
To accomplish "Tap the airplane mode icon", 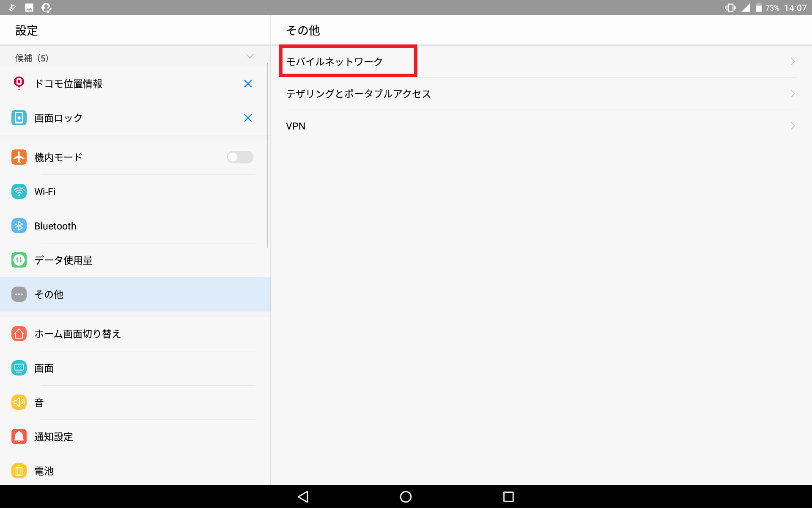I will click(x=19, y=157).
